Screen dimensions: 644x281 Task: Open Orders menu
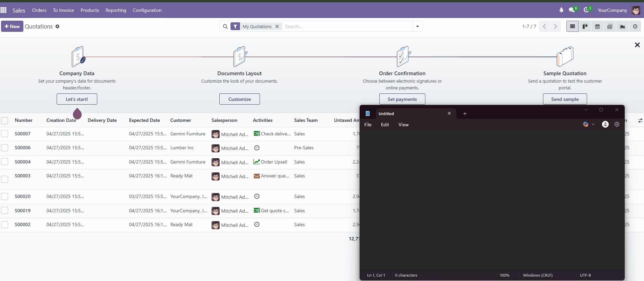(x=39, y=10)
